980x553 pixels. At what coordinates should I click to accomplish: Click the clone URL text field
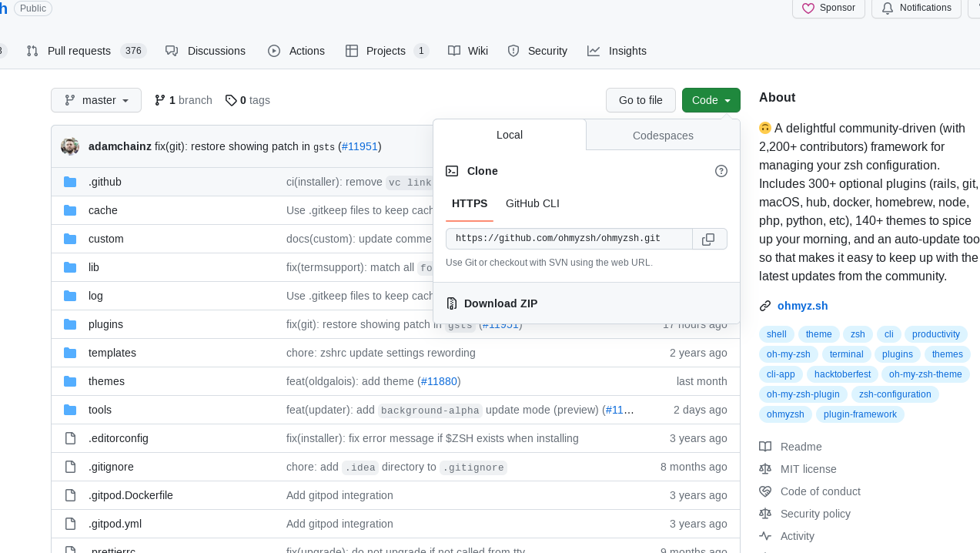(x=568, y=239)
